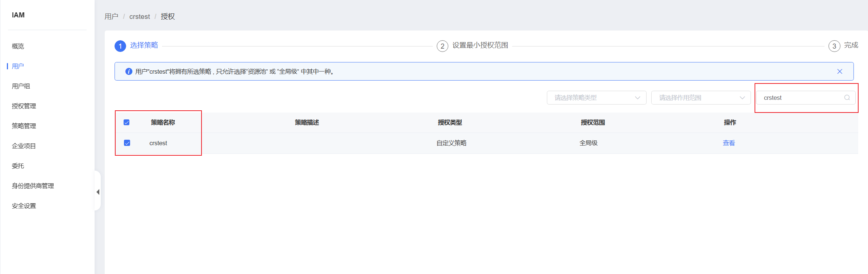Click the search magnifier icon
Image resolution: width=868 pixels, height=274 pixels.
coord(847,98)
